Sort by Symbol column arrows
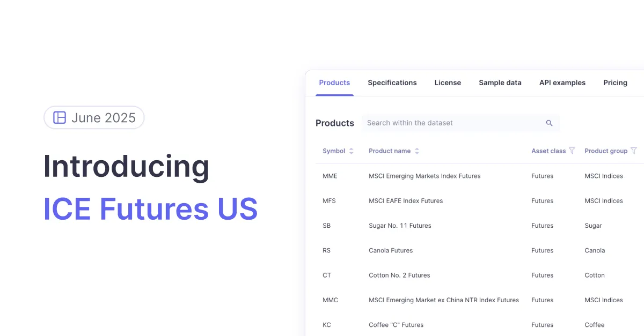Screen dimensions: 644x336 pyautogui.click(x=351, y=151)
